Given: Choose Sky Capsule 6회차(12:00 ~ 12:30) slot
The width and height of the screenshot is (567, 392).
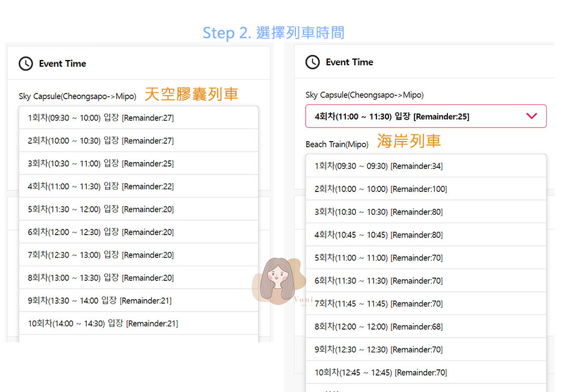Looking at the screenshot, I should pyautogui.click(x=138, y=232).
